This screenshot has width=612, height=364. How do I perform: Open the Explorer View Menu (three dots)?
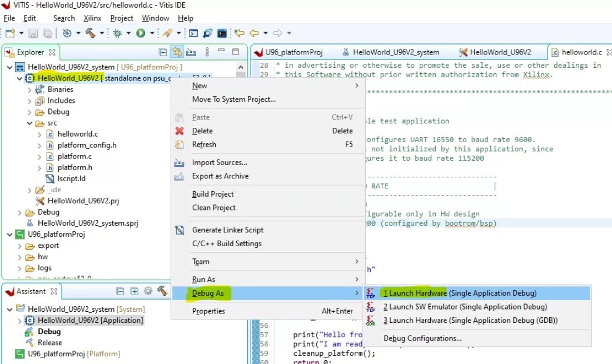pos(207,52)
